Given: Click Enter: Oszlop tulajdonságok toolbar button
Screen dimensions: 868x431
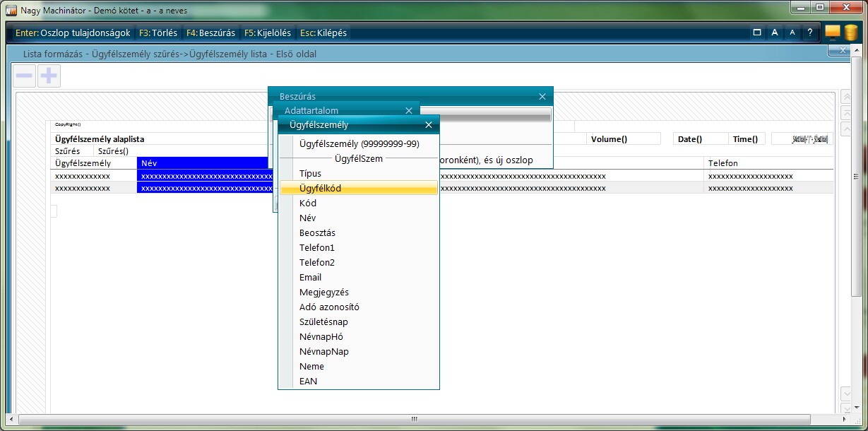Looking at the screenshot, I should (x=73, y=33).
